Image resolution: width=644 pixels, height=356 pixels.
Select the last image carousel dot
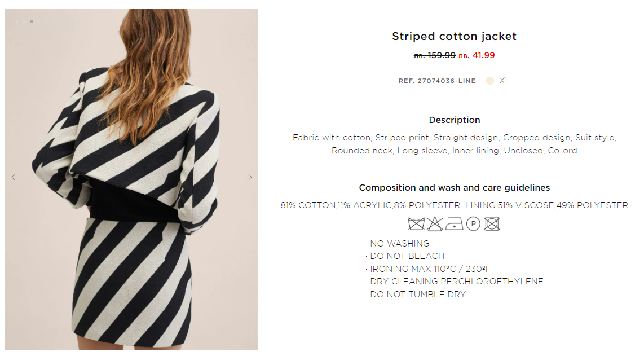coord(74,22)
